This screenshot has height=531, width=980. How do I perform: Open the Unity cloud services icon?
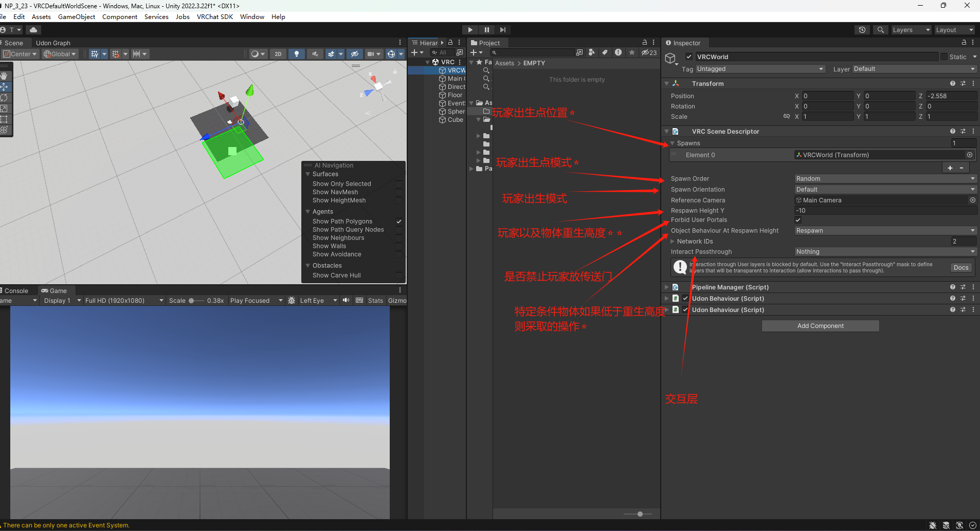33,30
